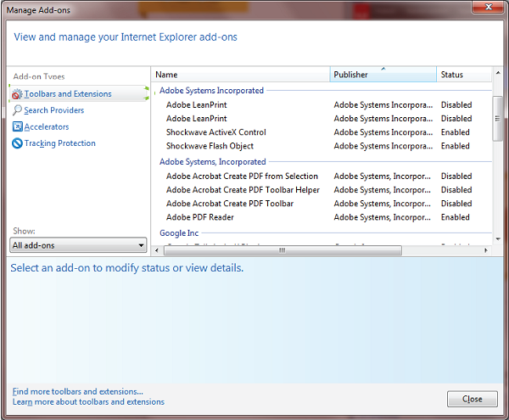Select Toolbars and Extensions add-on type
Viewport: 509px width, 420px height.
click(79, 94)
